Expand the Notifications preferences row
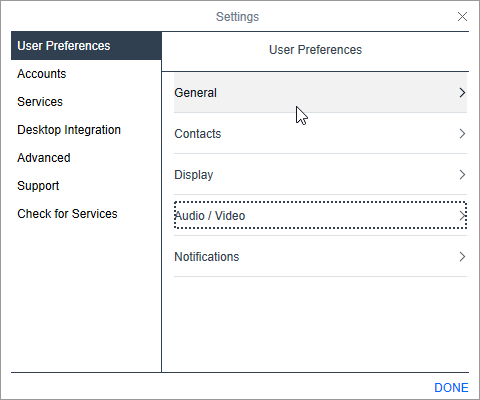The width and height of the screenshot is (480, 400). 320,257
